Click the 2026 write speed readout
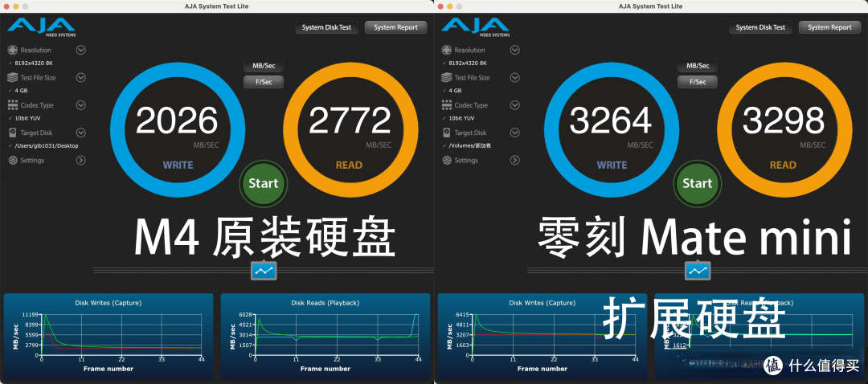 pyautogui.click(x=177, y=121)
